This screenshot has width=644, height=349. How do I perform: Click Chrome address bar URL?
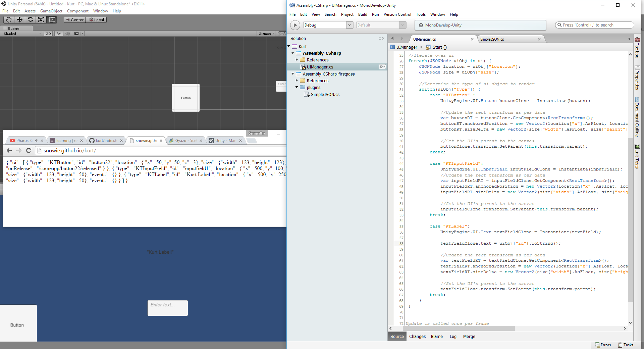[x=70, y=151]
